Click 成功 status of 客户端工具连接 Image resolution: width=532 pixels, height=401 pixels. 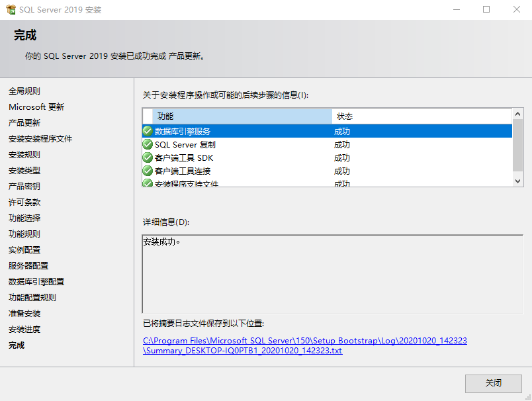point(341,171)
